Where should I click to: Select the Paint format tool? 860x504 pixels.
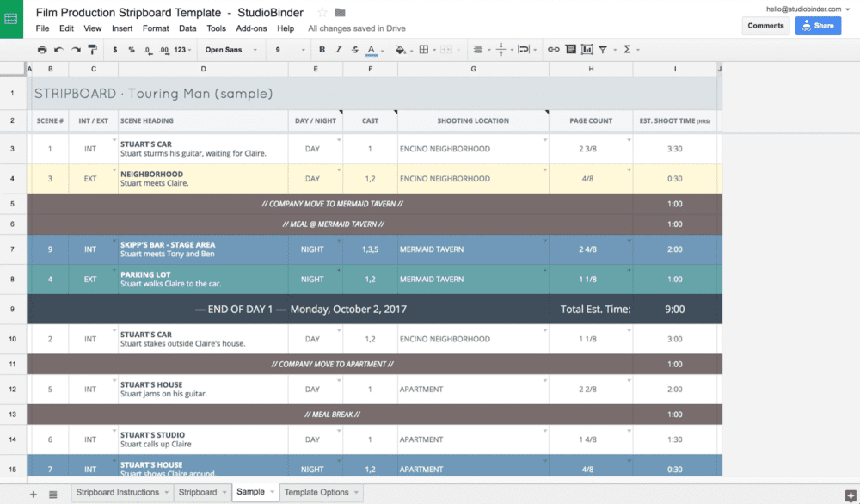coord(92,49)
